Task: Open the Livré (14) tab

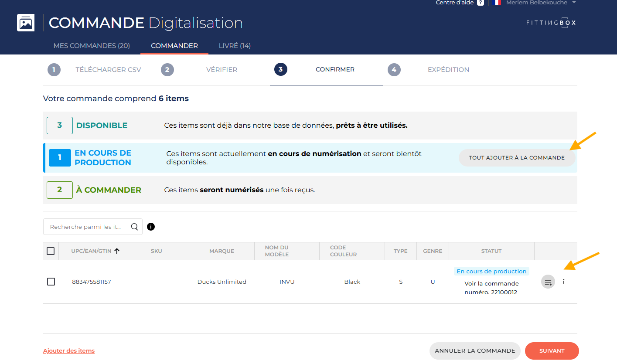Action: click(235, 46)
